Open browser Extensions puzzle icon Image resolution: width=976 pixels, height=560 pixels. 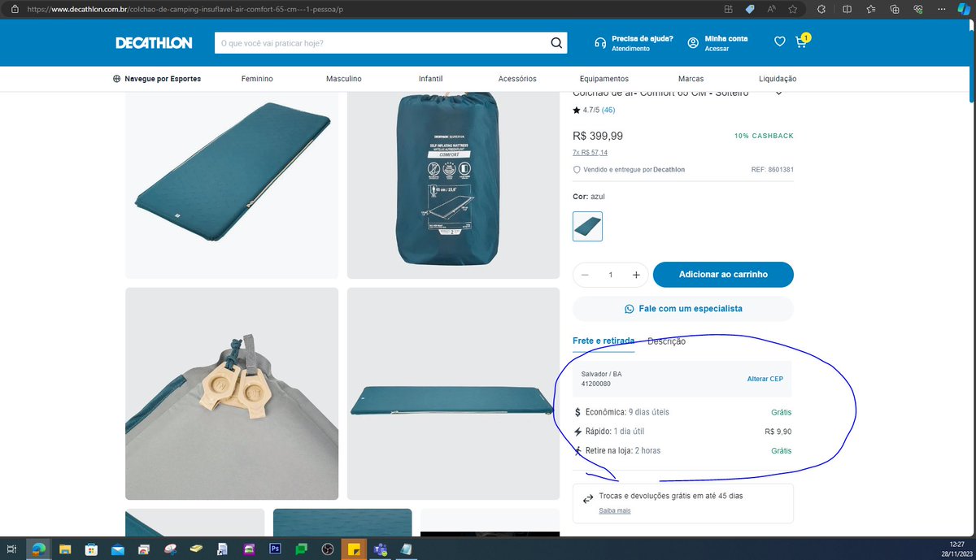821,8
